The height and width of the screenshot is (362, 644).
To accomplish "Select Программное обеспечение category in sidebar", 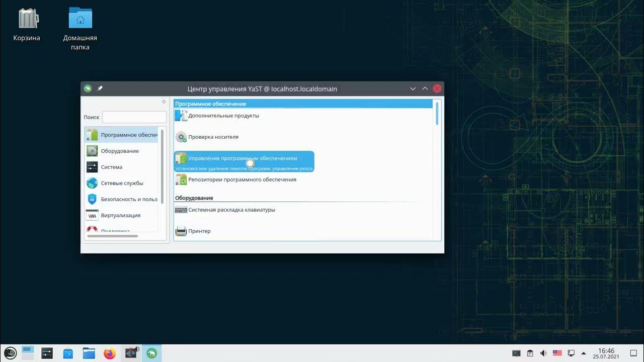I will point(121,135).
